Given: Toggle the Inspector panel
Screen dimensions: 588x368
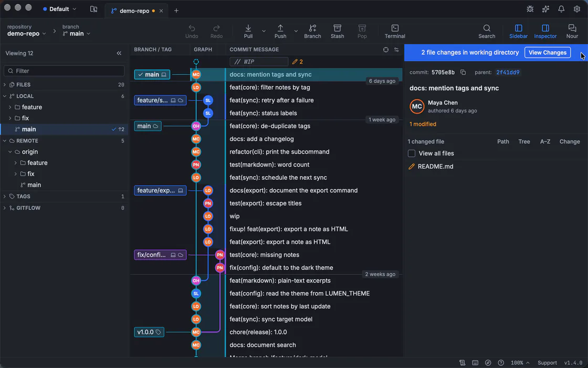Looking at the screenshot, I should [x=545, y=31].
